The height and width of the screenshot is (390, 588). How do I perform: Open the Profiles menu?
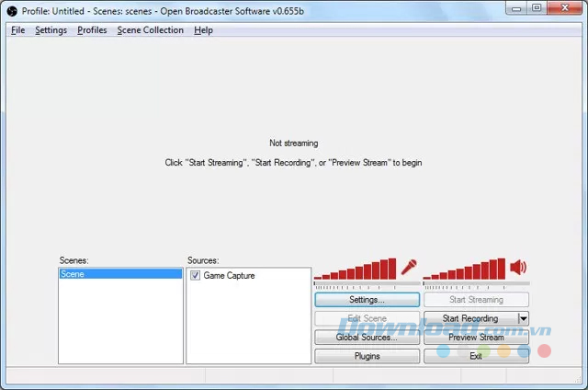[92, 30]
